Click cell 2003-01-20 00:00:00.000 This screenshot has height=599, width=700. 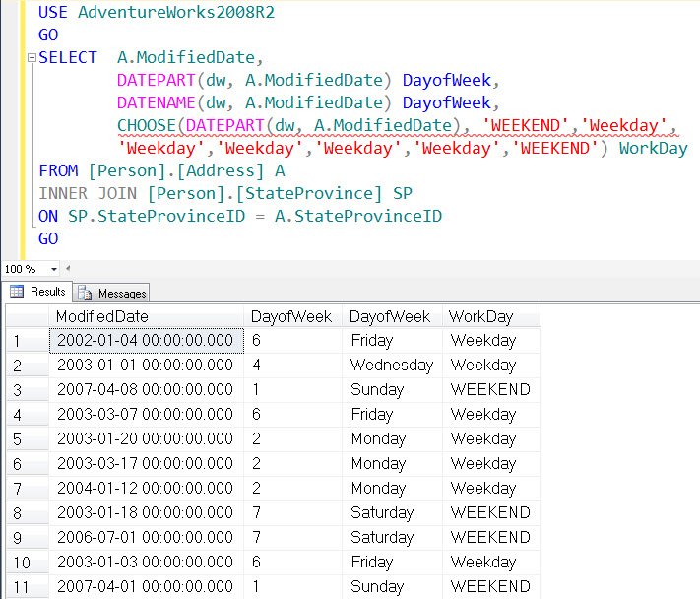click(147, 439)
